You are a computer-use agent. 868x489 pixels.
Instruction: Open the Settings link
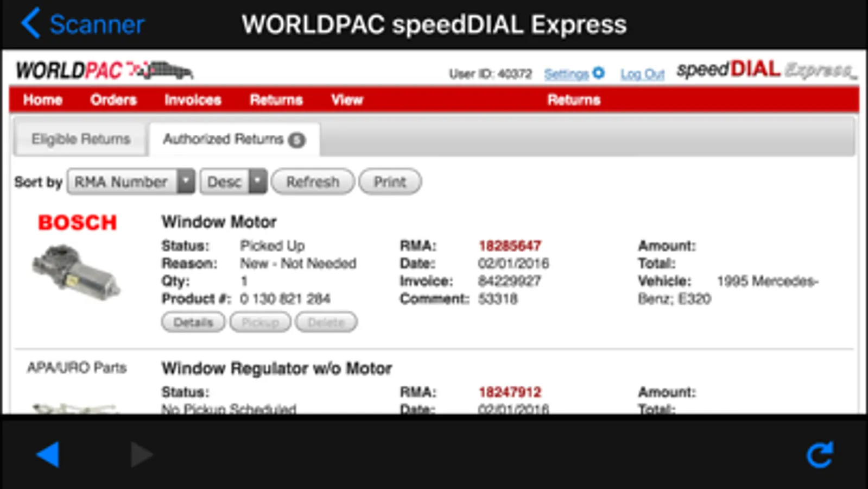point(566,73)
